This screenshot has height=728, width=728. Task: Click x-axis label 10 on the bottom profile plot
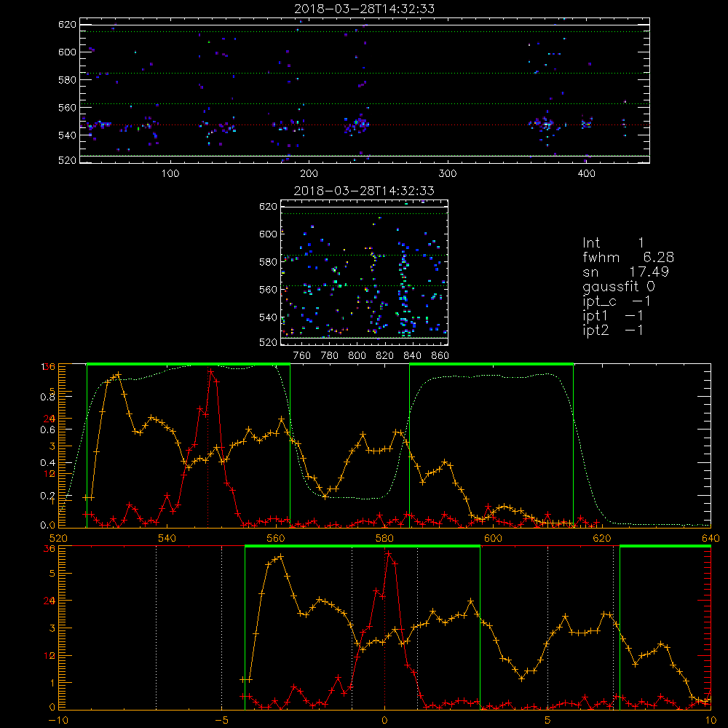(711, 720)
